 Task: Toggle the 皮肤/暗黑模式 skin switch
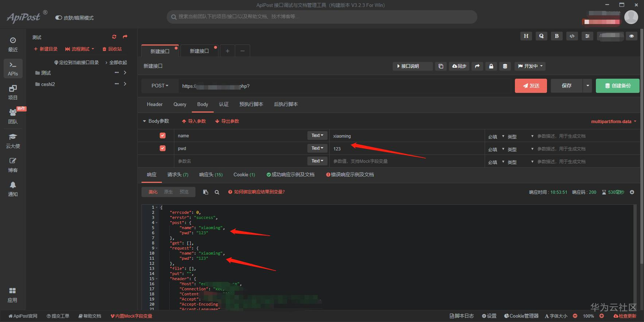58,17
